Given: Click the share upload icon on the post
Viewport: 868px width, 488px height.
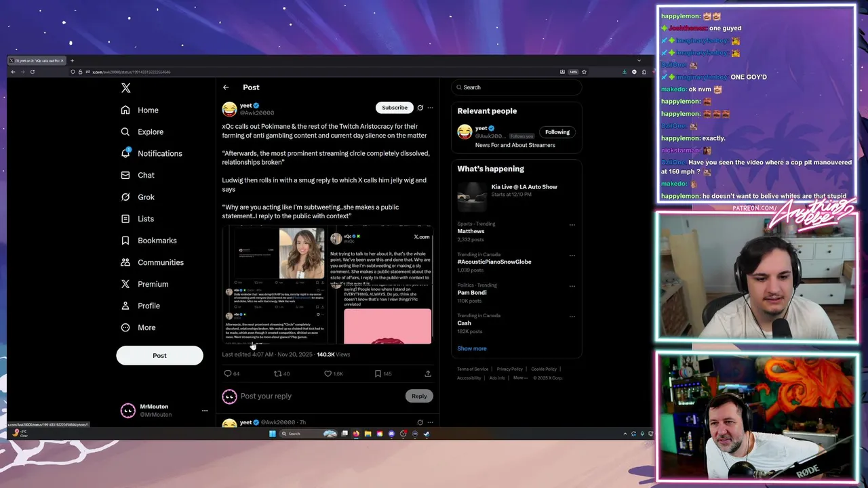Looking at the screenshot, I should (x=428, y=373).
